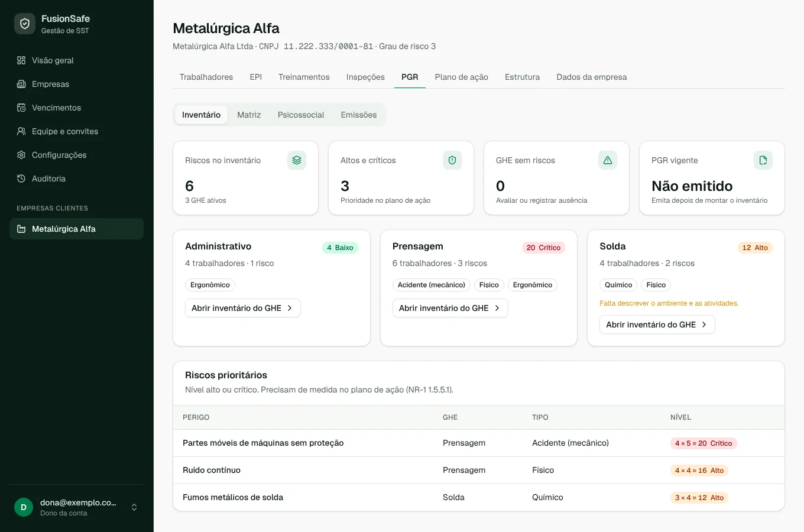Go to the Treinamentos tab
Viewport: 804px width, 532px height.
pos(304,77)
